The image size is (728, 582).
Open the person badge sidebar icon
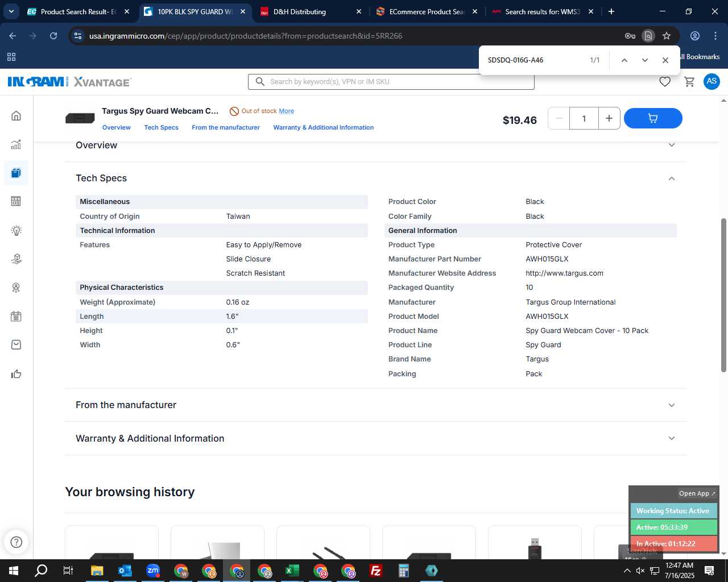[16, 288]
